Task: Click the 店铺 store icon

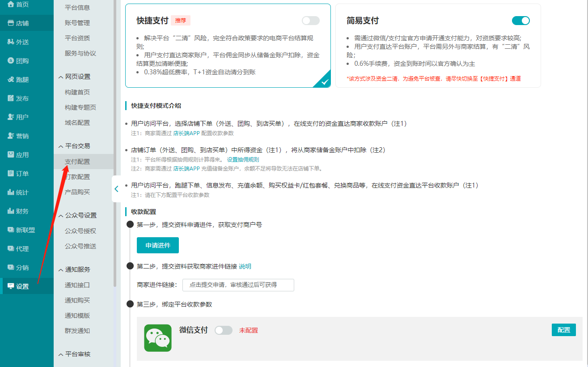Action: [11, 23]
